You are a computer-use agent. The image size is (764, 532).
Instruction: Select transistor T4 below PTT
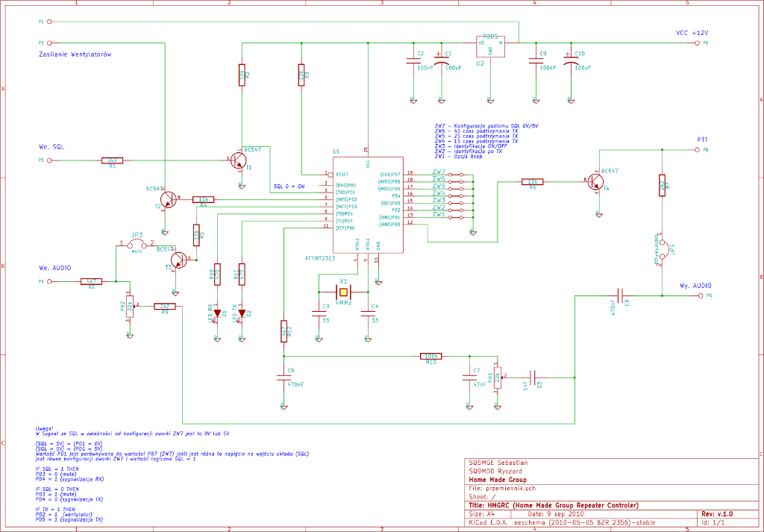coord(595,182)
